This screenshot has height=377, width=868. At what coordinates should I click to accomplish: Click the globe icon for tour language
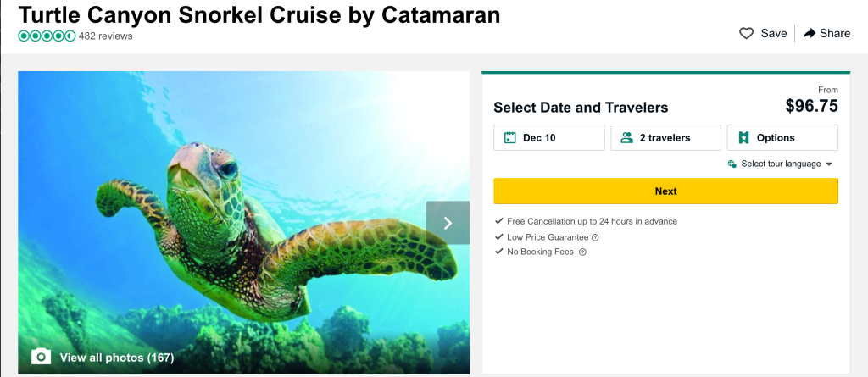click(732, 164)
